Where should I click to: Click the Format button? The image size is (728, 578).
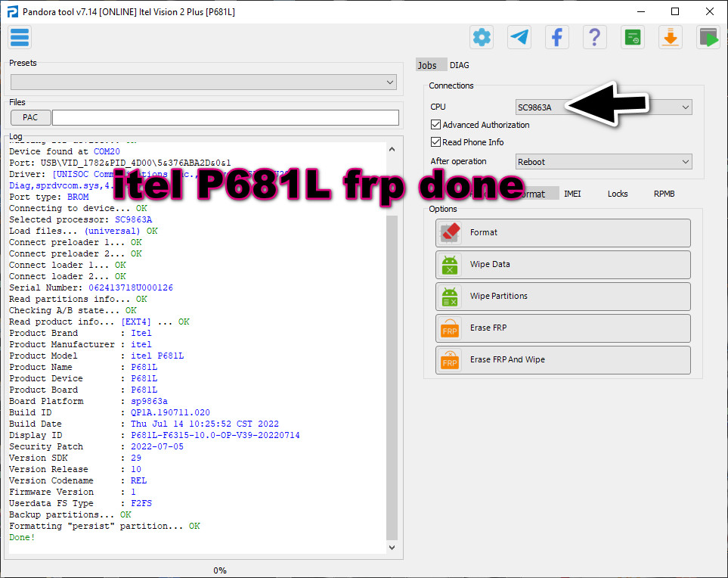[x=562, y=233]
